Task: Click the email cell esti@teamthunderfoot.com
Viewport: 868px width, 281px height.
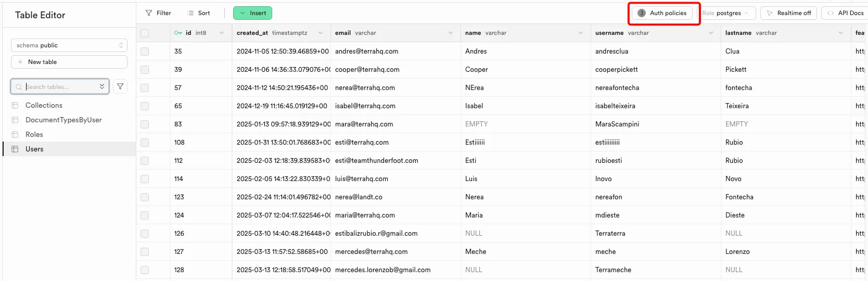Action: point(395,161)
